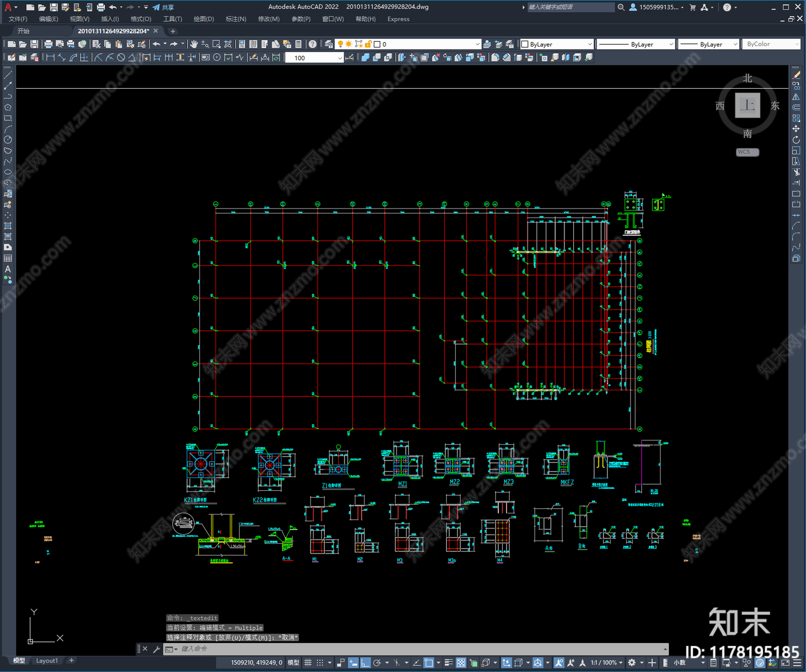Image resolution: width=806 pixels, height=672 pixels.
Task: Click the Line tool in the draw toolbar
Action: point(8,75)
